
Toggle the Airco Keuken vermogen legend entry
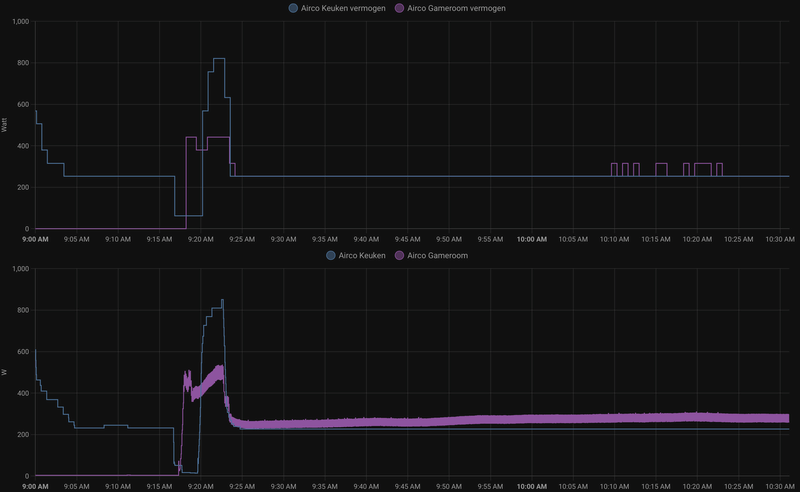click(x=337, y=8)
